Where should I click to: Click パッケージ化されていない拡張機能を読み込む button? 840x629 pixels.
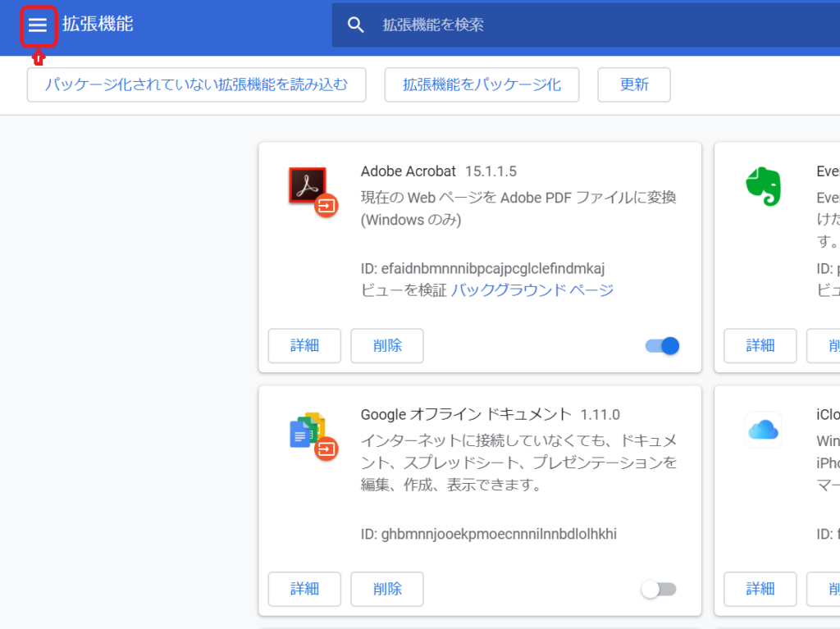[x=197, y=84]
